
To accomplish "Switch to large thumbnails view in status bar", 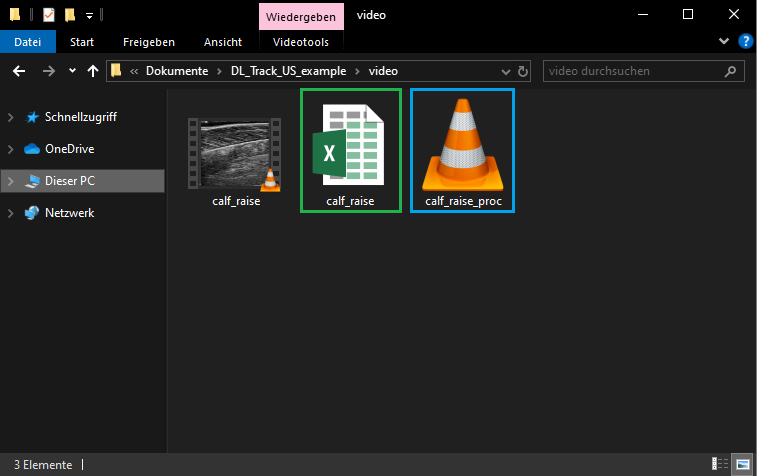I will 742,464.
